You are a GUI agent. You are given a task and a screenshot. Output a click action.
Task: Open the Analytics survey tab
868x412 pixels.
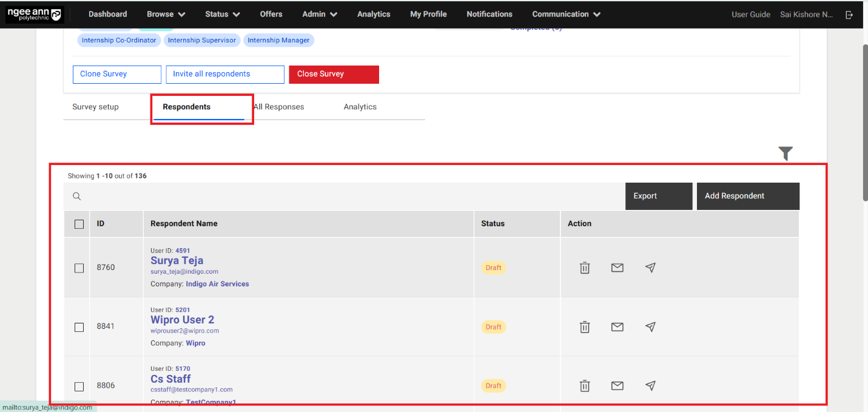click(360, 107)
